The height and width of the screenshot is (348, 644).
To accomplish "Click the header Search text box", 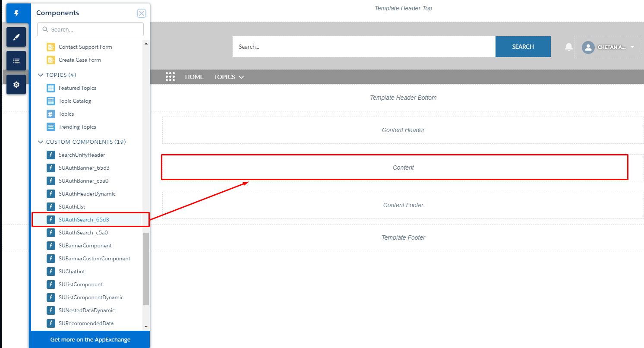I will [x=363, y=47].
